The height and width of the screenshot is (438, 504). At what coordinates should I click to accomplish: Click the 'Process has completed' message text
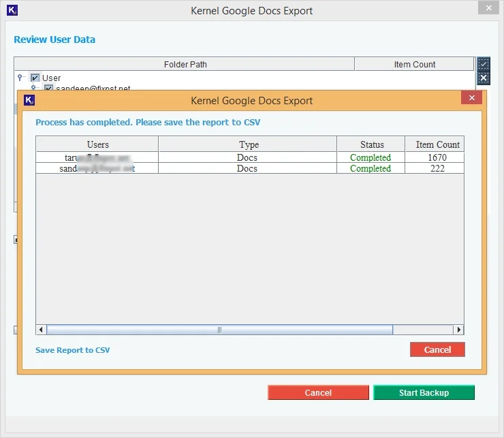coord(148,122)
